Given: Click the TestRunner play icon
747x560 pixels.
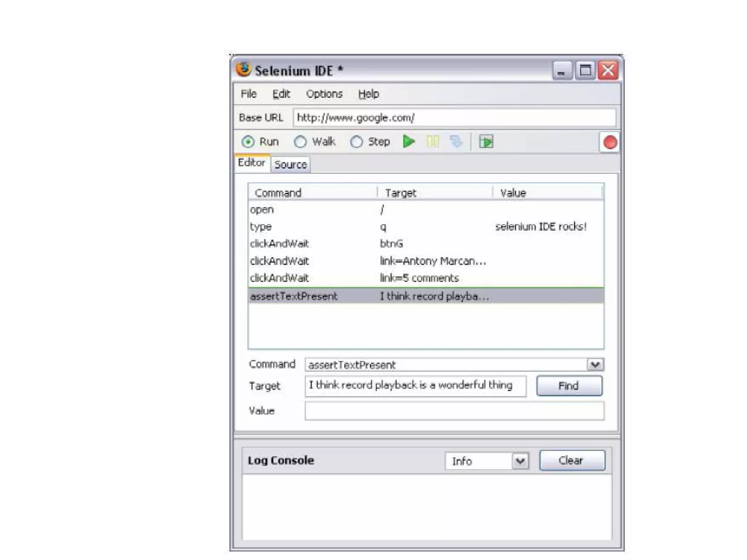Looking at the screenshot, I should tap(486, 141).
